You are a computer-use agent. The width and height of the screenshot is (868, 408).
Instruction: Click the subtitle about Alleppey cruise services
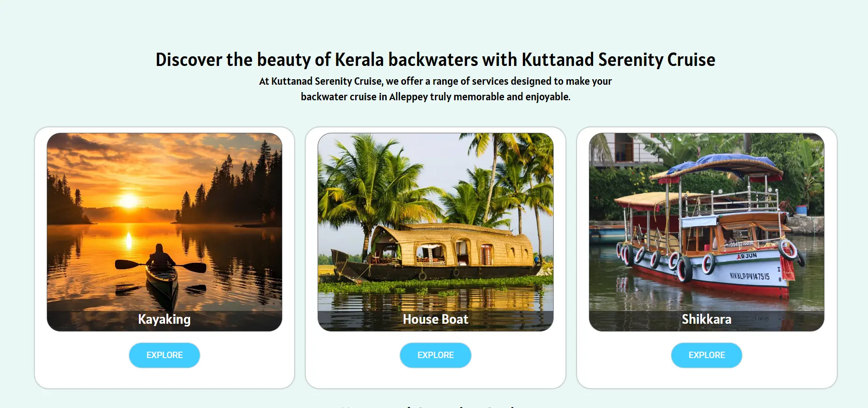tap(435, 89)
